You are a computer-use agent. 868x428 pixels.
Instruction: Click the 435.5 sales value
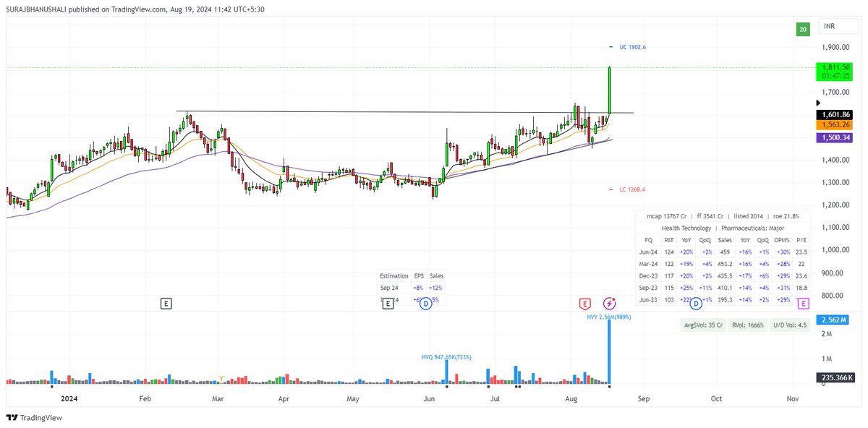(725, 275)
